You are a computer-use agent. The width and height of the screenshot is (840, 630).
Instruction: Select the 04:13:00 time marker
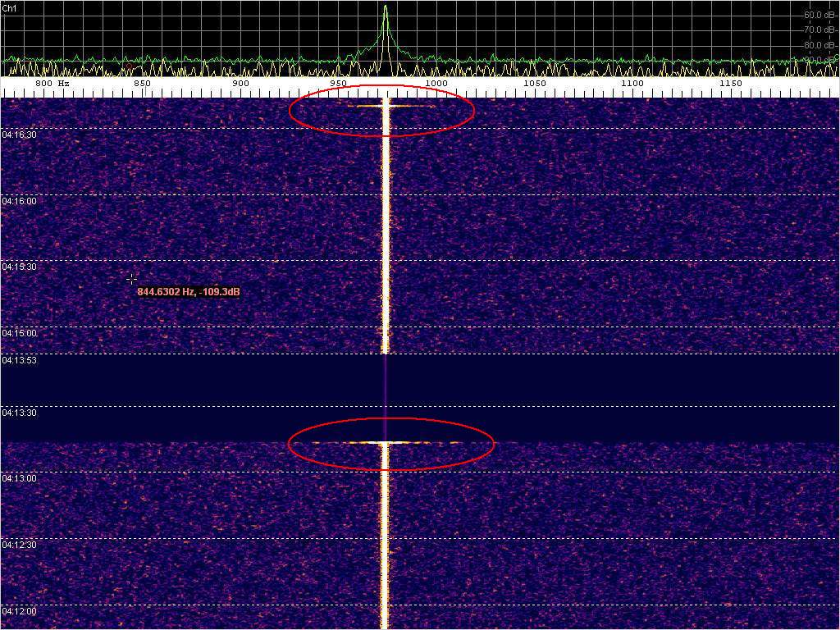point(19,478)
